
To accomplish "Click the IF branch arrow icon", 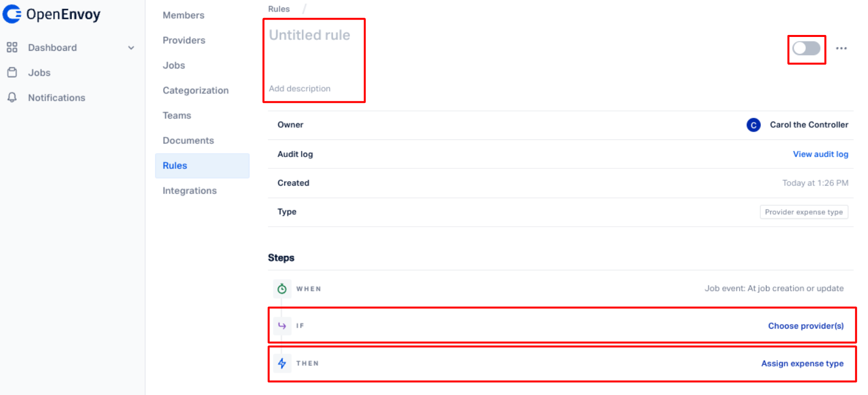I will tap(282, 326).
